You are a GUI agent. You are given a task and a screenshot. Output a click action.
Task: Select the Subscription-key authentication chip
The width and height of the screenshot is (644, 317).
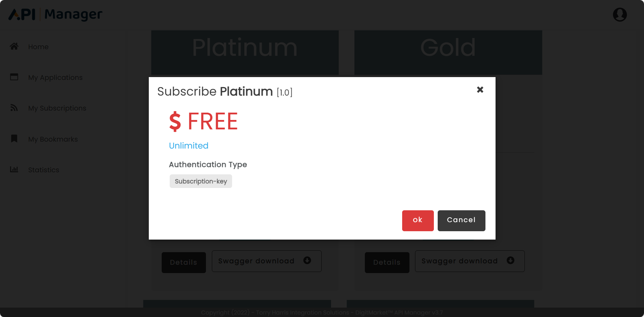(x=201, y=181)
